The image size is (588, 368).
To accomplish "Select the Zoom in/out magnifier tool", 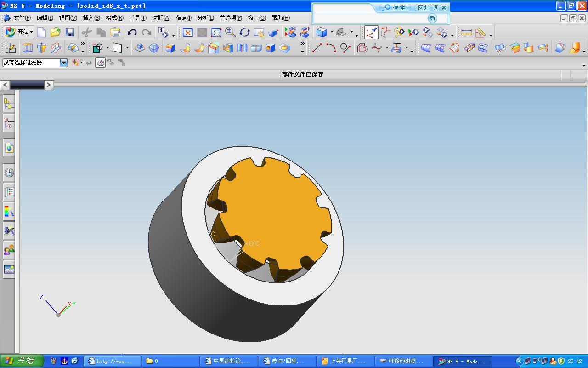I will [x=230, y=32].
